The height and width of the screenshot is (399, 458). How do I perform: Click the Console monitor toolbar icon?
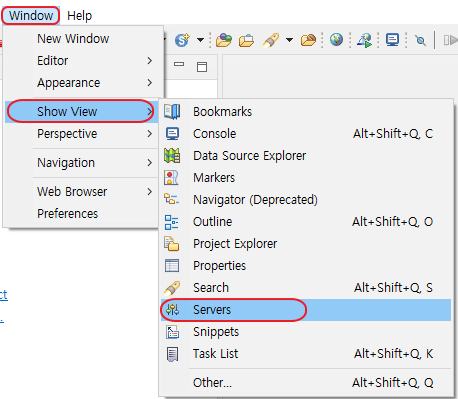coord(393,40)
